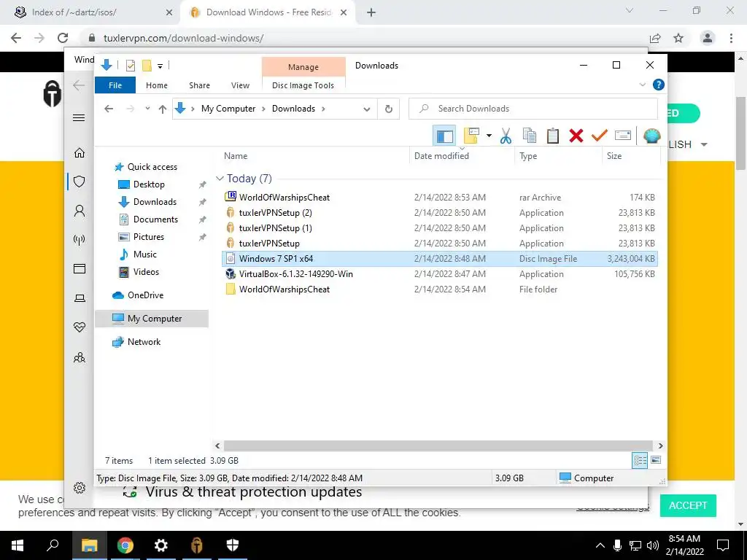Sort by the Name column header

coord(236,156)
